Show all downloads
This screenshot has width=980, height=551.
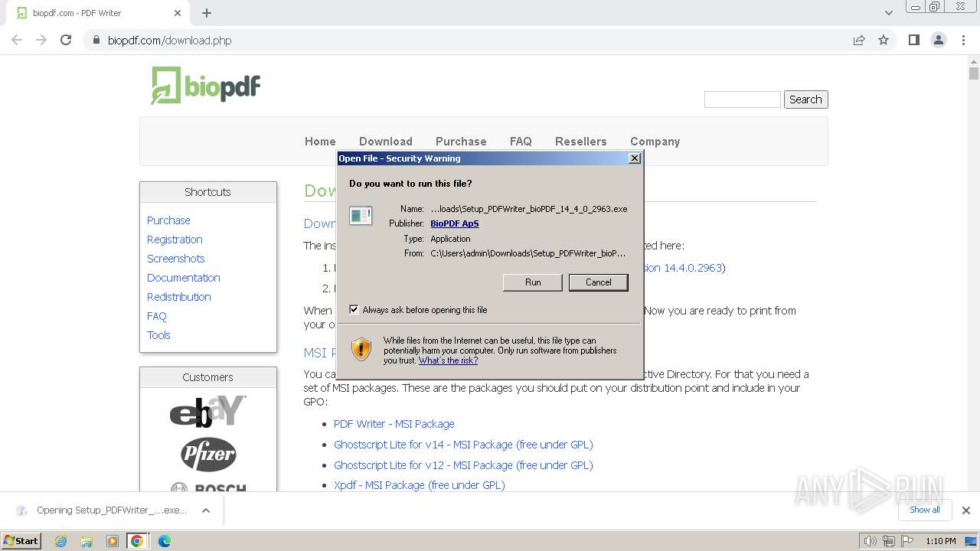(x=925, y=510)
